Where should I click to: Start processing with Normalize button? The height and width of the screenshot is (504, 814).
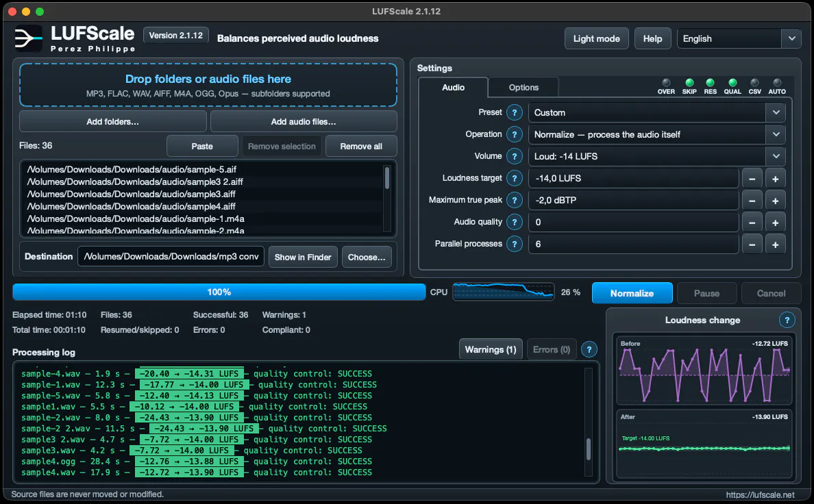pyautogui.click(x=632, y=293)
